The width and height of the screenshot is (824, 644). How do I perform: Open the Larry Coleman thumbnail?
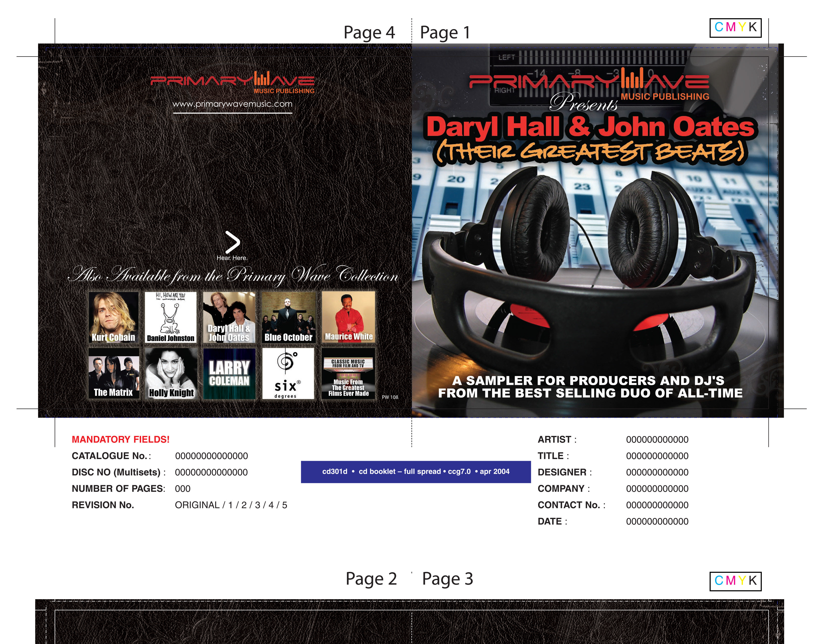(x=229, y=373)
